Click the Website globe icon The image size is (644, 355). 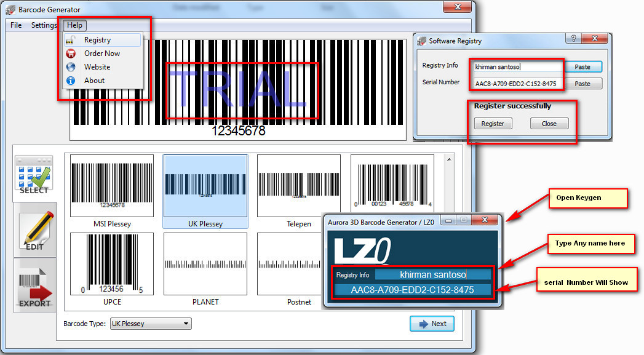[71, 67]
